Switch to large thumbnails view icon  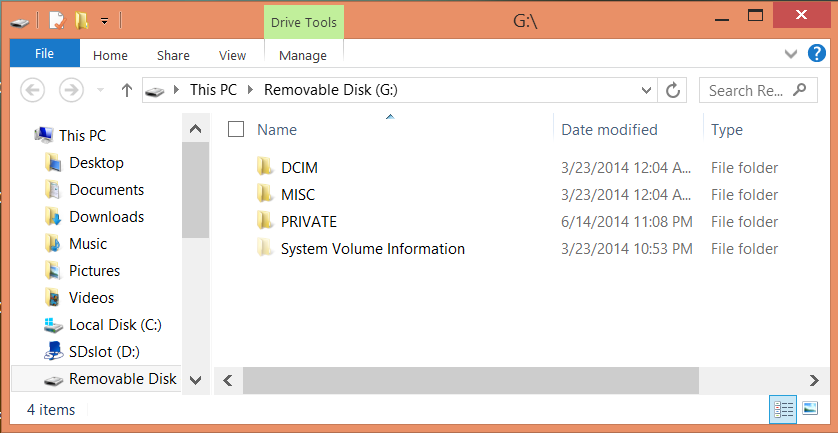pyautogui.click(x=810, y=409)
